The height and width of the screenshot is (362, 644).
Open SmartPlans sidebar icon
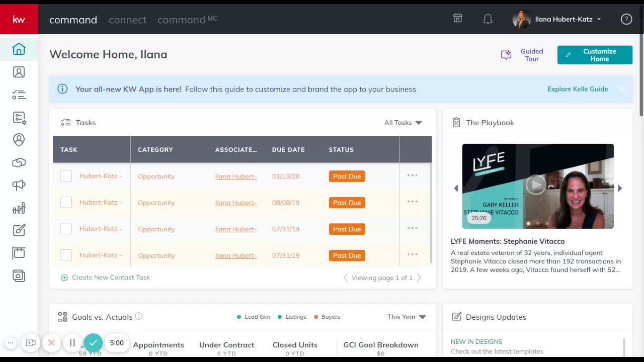point(19,118)
